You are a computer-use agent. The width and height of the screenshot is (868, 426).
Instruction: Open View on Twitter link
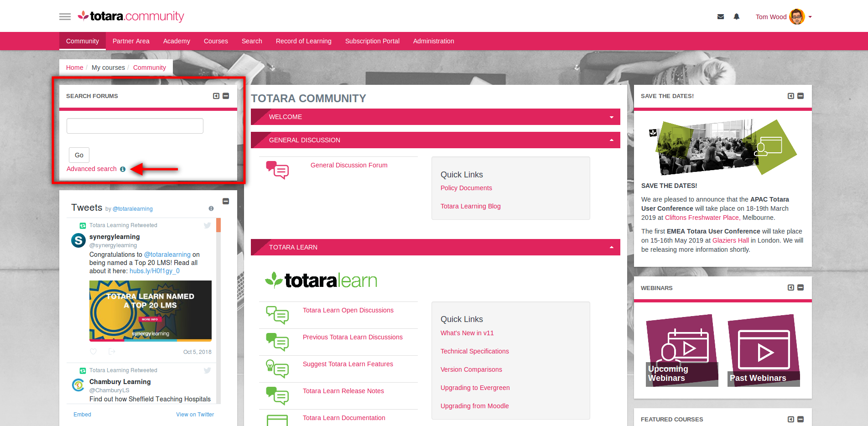pyautogui.click(x=195, y=415)
